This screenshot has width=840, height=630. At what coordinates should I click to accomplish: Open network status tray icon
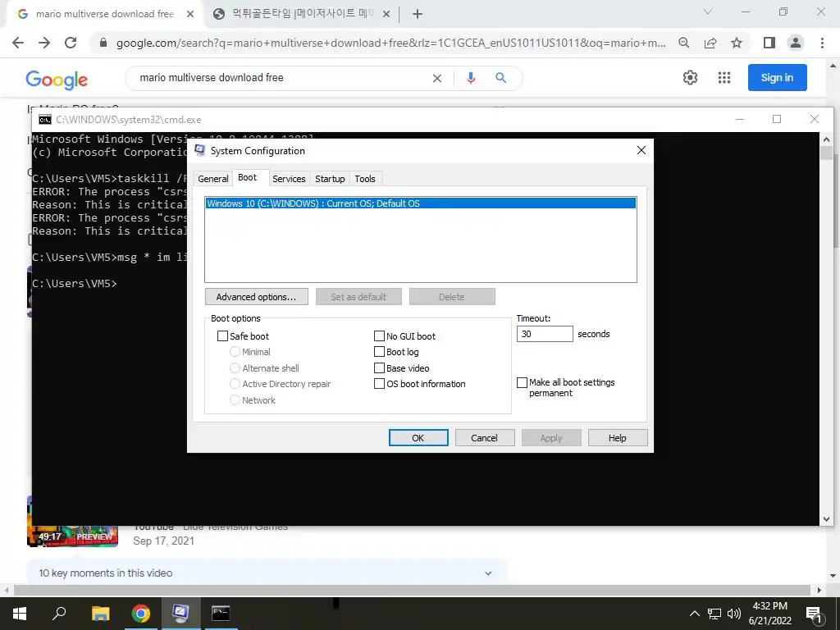(714, 614)
